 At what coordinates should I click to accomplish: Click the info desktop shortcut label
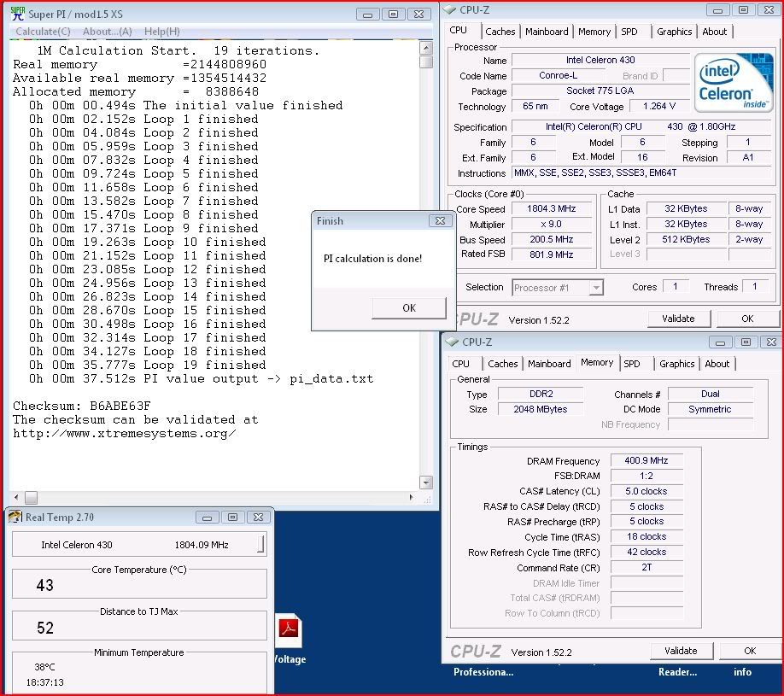[742, 672]
